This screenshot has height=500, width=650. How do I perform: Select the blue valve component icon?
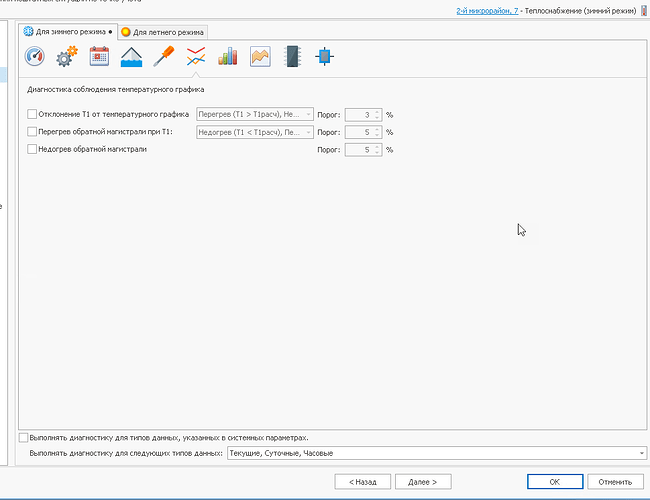pyautogui.click(x=324, y=57)
